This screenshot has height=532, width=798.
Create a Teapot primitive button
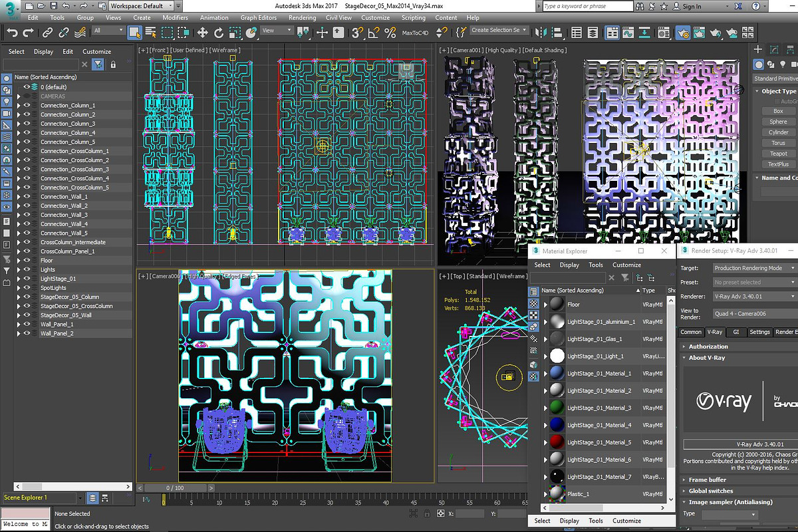[x=778, y=154]
